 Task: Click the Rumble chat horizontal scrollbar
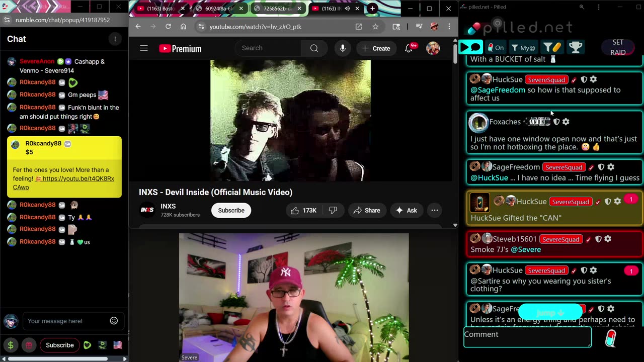tap(58, 358)
